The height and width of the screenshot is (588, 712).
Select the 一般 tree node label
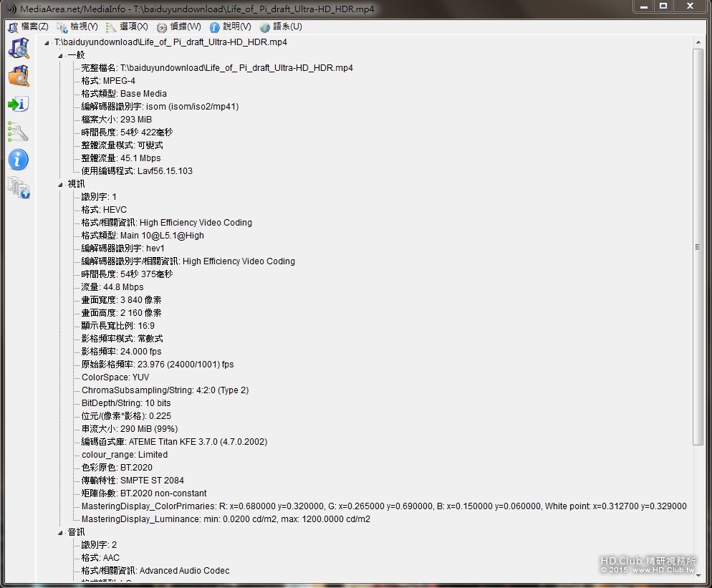click(76, 55)
